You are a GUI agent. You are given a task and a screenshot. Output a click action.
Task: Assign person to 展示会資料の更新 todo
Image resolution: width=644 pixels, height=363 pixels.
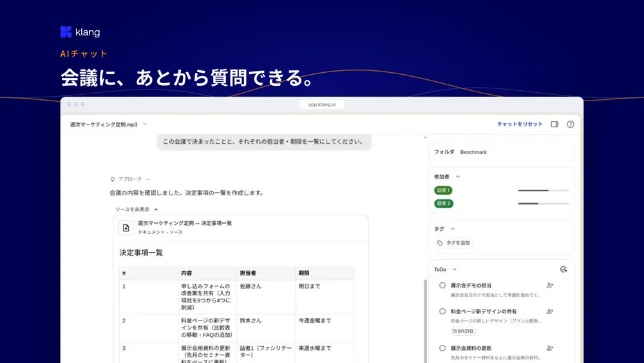click(x=550, y=348)
